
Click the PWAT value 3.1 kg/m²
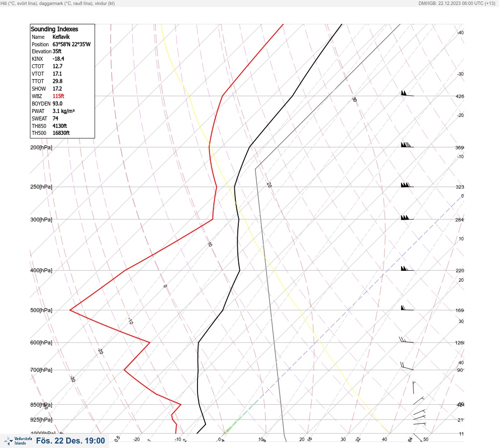pos(64,111)
